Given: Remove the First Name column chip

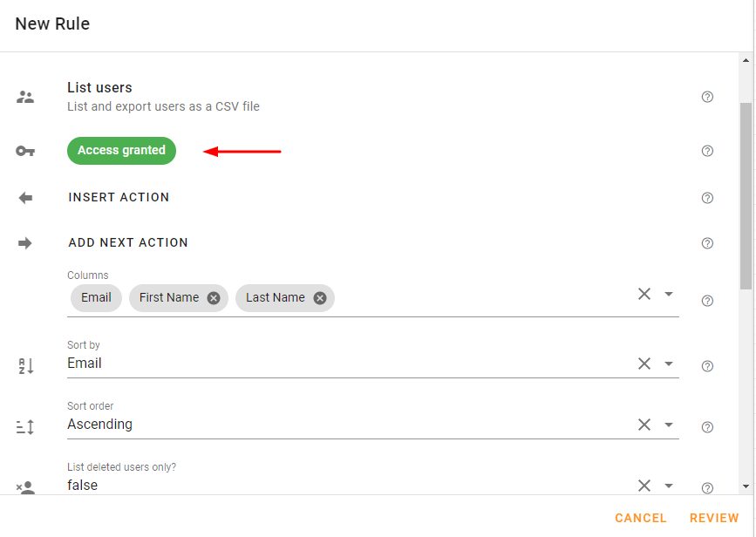Looking at the screenshot, I should pyautogui.click(x=214, y=298).
